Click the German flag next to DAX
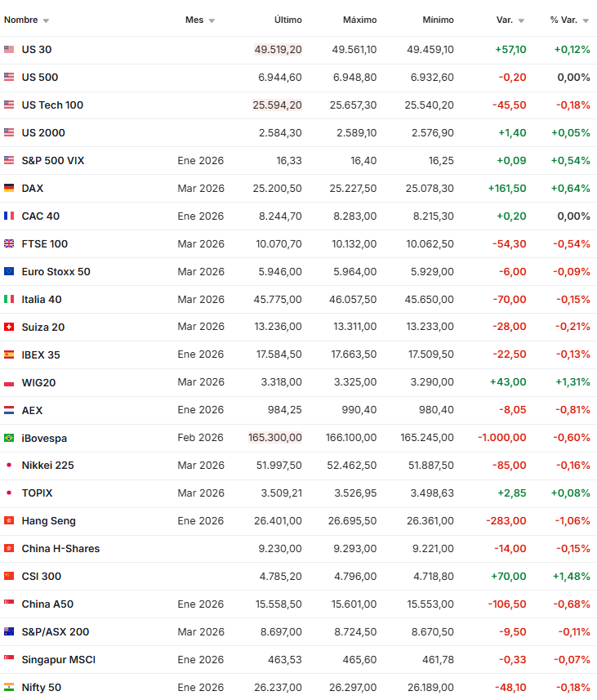597x700 pixels. pos(9,189)
